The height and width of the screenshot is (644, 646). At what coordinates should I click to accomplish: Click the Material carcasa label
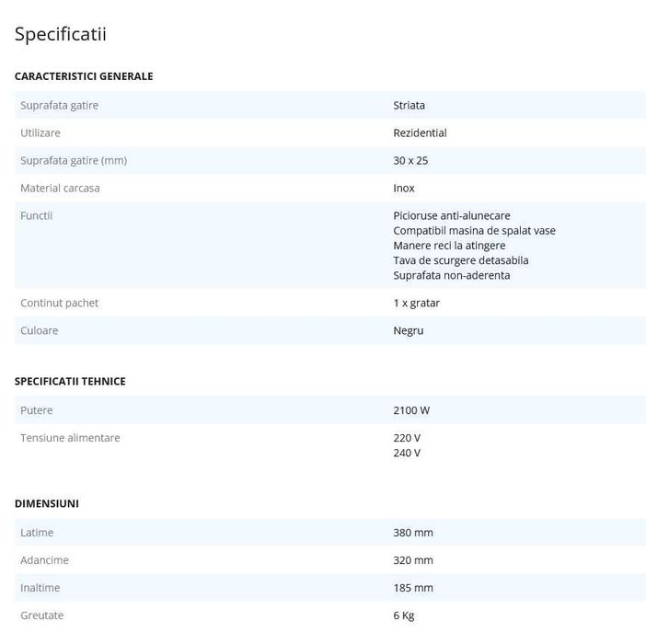coord(60,189)
